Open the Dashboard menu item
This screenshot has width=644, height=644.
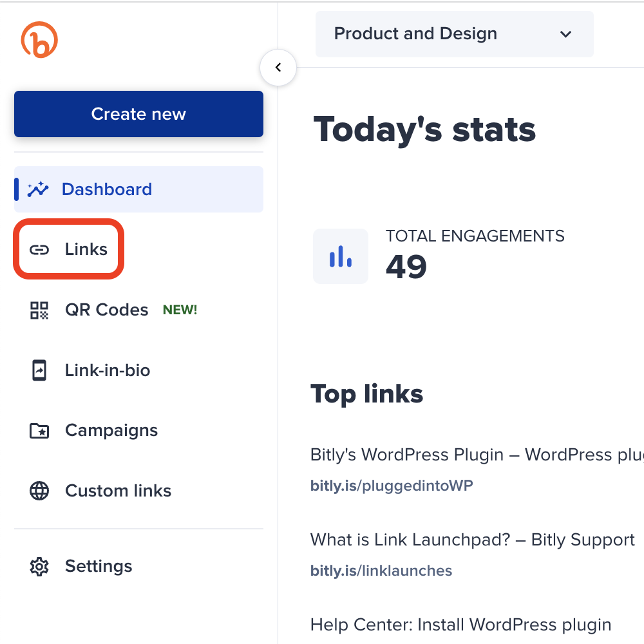[138, 189]
